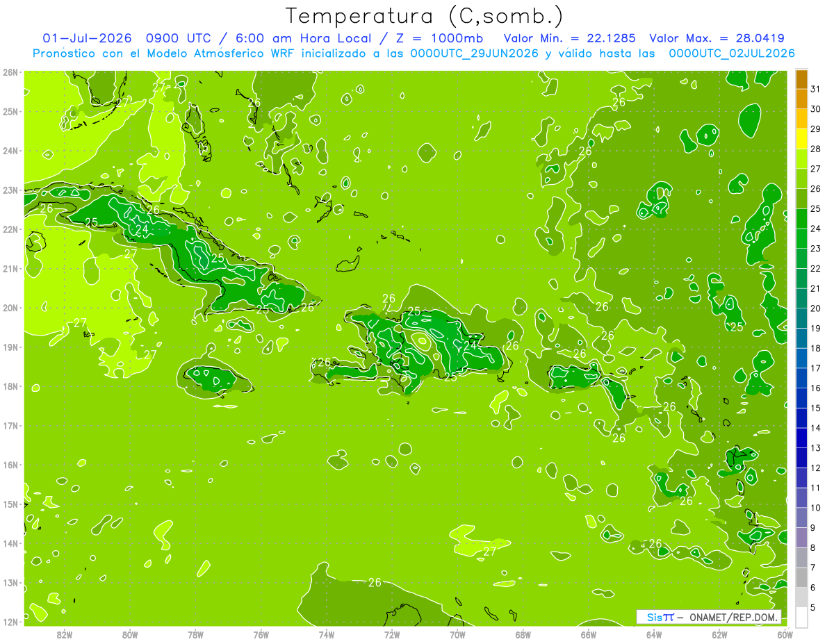The height and width of the screenshot is (644, 834).
Task: Click the 64W longitude axis label
Action: click(653, 634)
